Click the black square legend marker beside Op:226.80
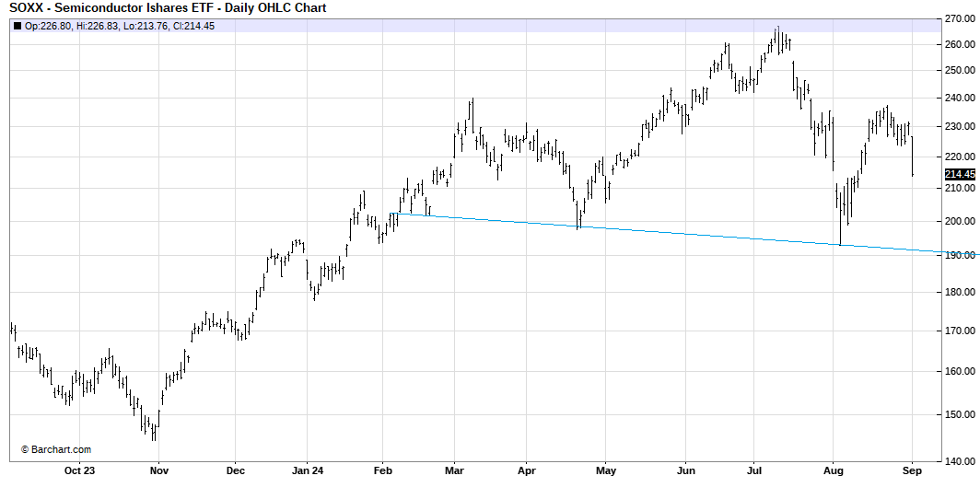Screen dimensions: 980x499 click(x=17, y=26)
